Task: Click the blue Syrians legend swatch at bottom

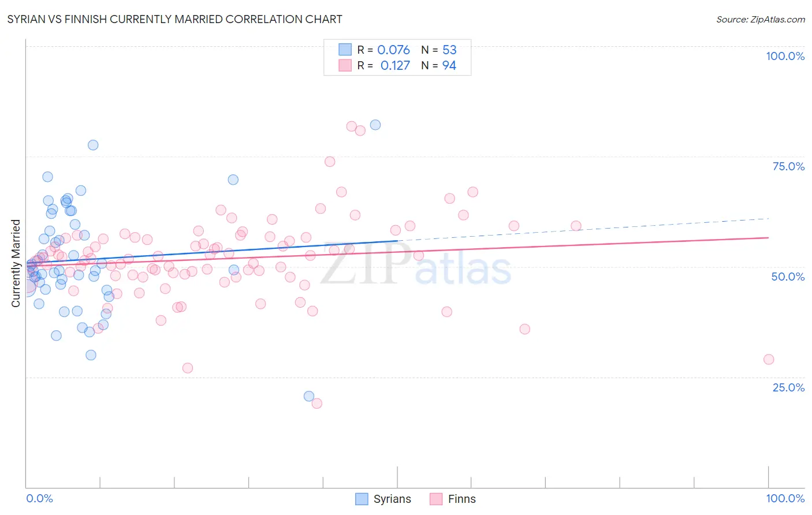Action: click(362, 499)
